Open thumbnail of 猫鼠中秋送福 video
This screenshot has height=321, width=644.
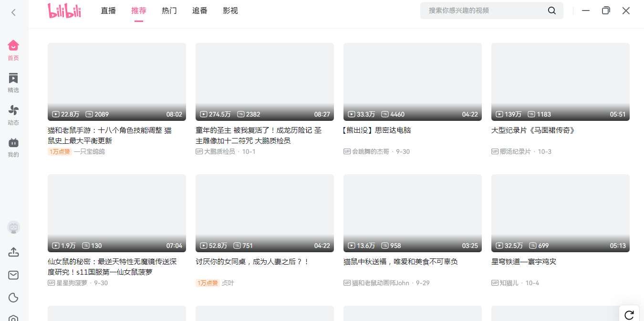click(x=413, y=213)
